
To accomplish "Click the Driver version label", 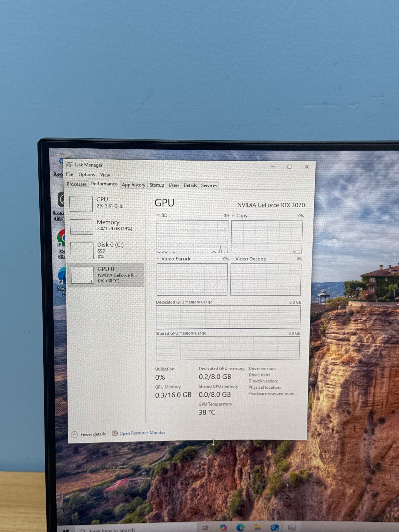I will click(262, 369).
